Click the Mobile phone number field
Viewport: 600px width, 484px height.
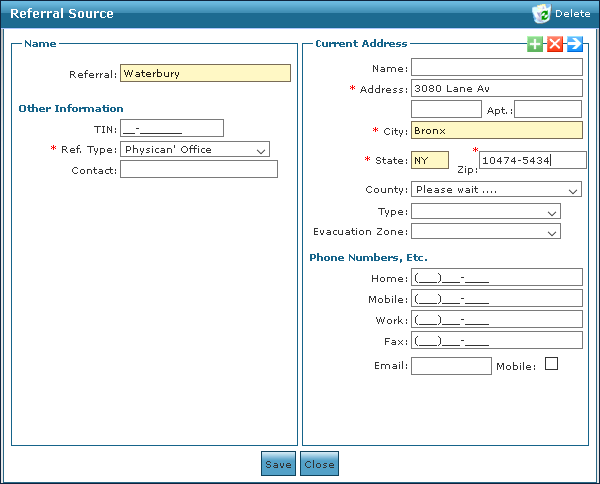coord(497,298)
